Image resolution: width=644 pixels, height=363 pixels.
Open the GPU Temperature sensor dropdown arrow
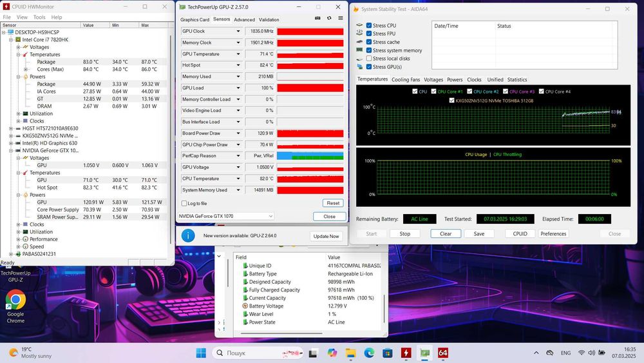pos(239,54)
